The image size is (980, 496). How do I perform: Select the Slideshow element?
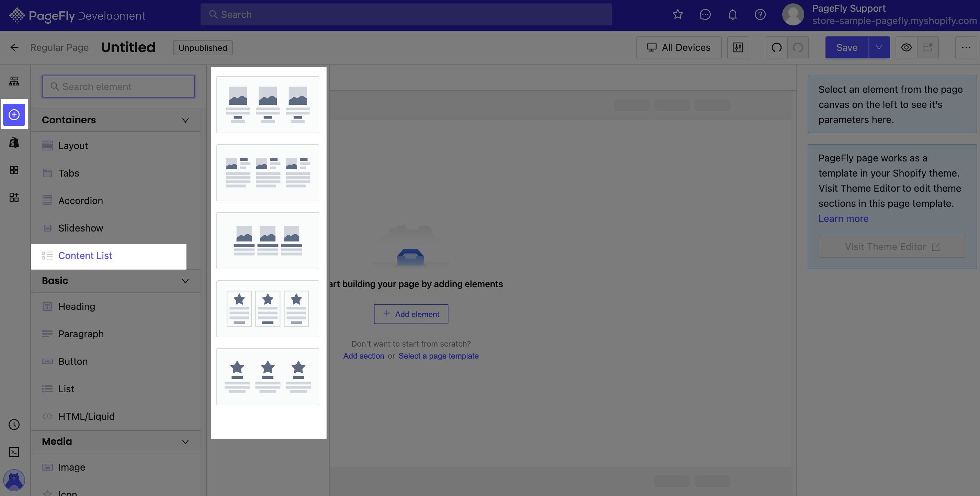115,228
